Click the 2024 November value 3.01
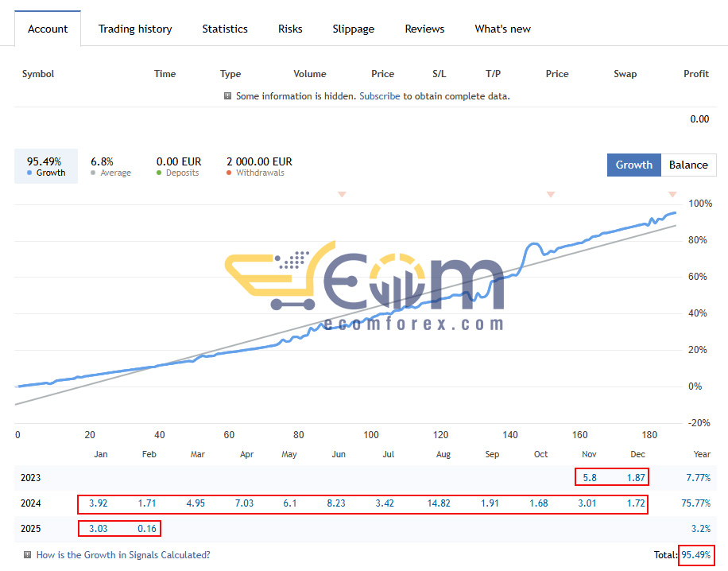Screen dimensions: 728x571 [x=587, y=503]
